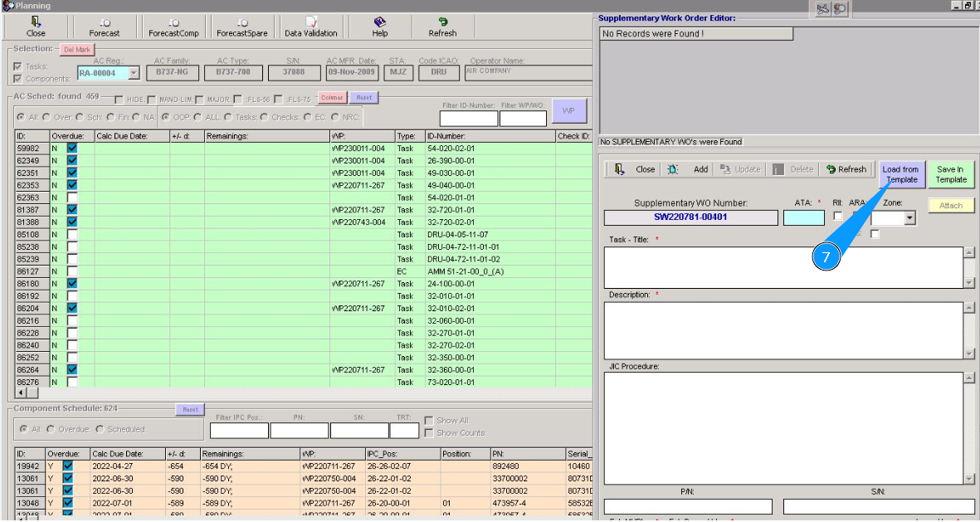The height and width of the screenshot is (522, 980).
Task: Click the Update work order icon
Action: [725, 169]
